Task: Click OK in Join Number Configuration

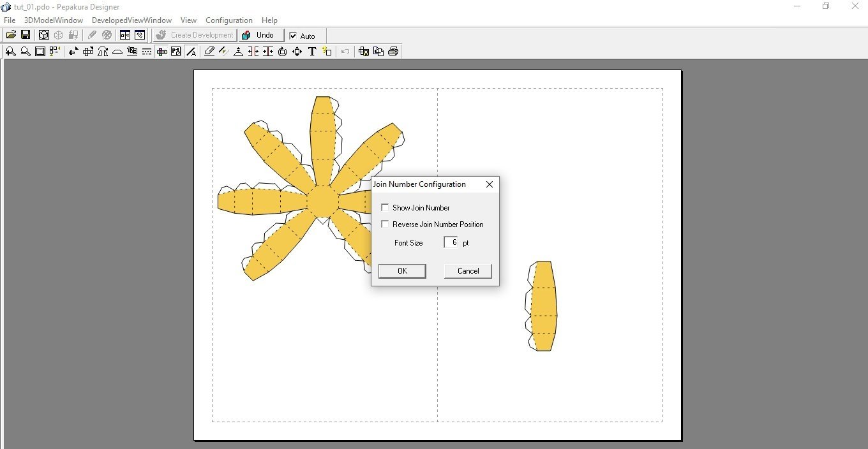Action: [x=402, y=271]
